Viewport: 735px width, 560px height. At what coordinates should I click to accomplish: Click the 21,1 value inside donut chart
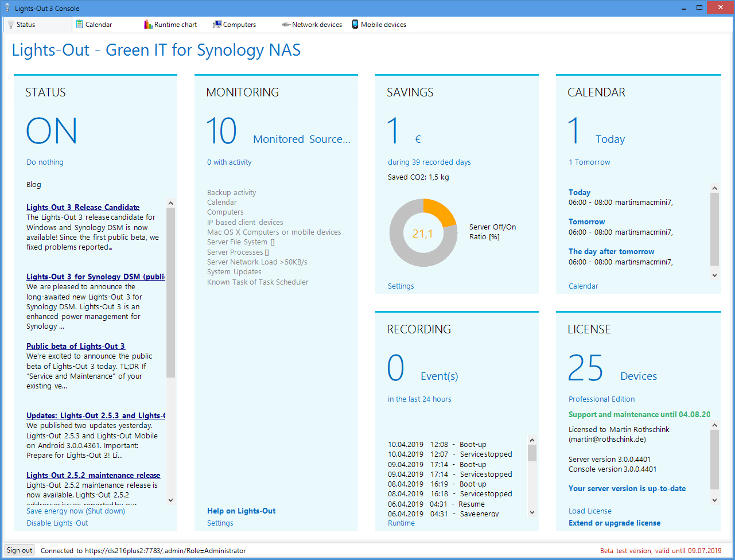423,234
